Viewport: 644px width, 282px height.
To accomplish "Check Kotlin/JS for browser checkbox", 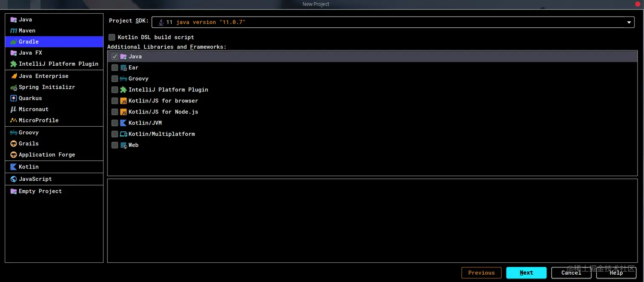I will point(115,101).
